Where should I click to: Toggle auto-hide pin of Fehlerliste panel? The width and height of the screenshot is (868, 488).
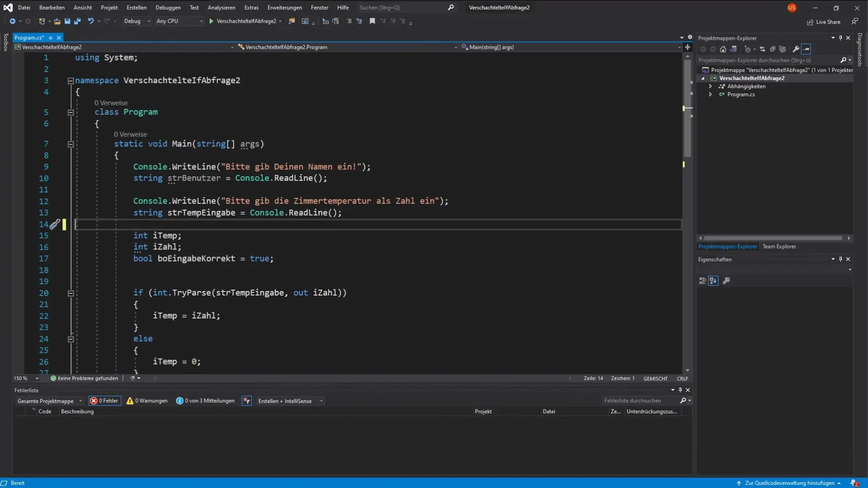click(680, 390)
